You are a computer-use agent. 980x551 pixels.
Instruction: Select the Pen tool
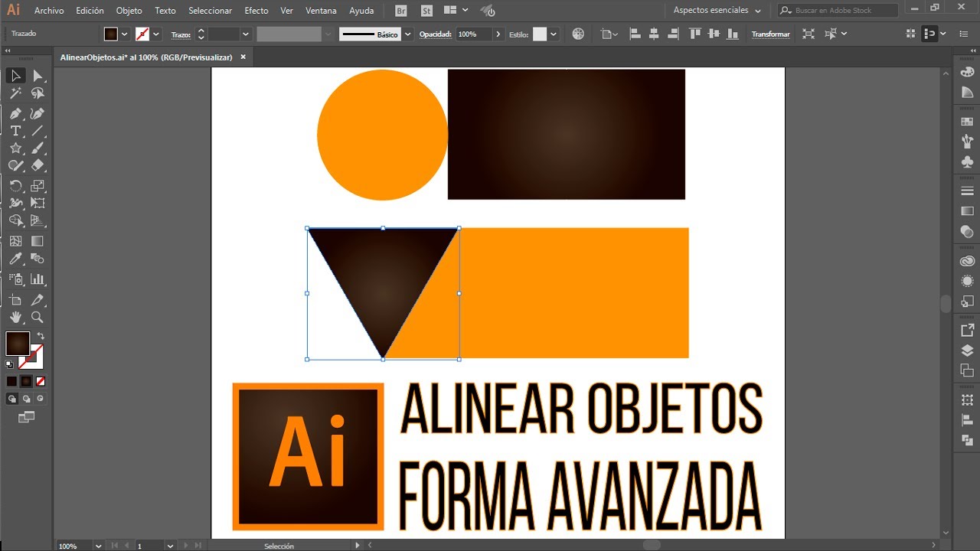15,113
